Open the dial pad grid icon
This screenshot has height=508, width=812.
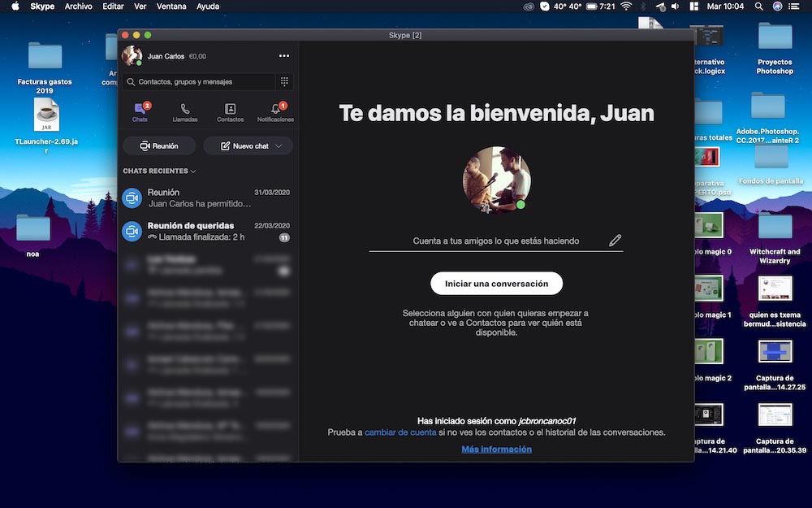284,81
